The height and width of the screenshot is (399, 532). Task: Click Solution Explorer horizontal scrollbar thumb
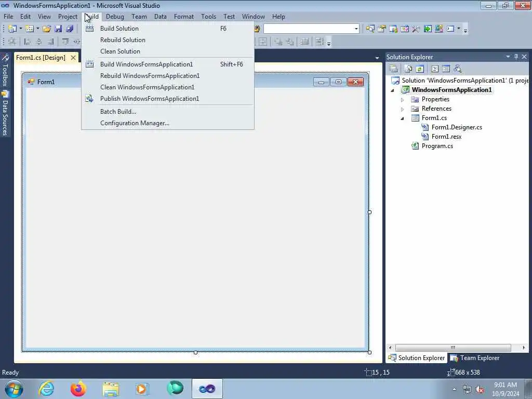(x=453, y=348)
